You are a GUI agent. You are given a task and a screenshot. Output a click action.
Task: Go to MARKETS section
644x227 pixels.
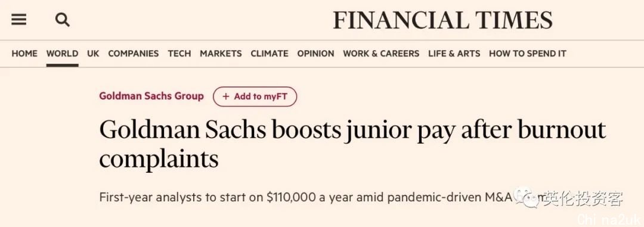click(221, 54)
